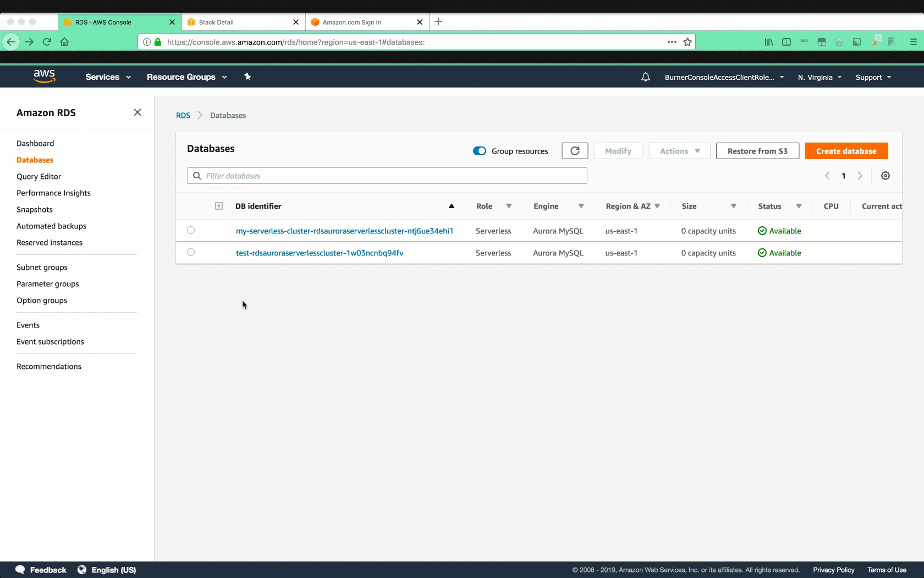Click the RDS breadcrumb link
The width and height of the screenshot is (924, 578).
point(183,115)
